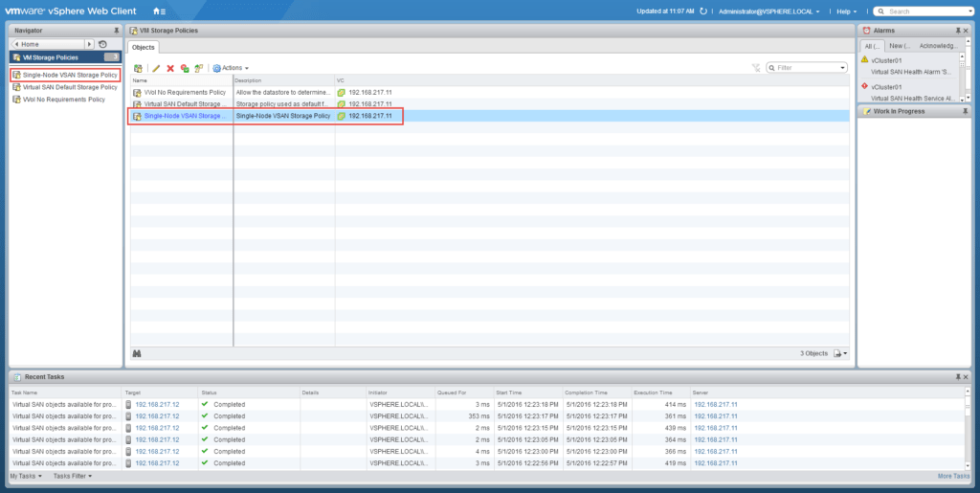Sort tasks by Queued For column header
The image size is (980, 493).
point(464,392)
